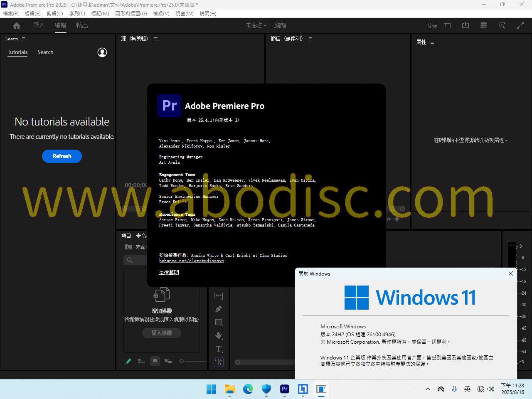Click the 未命名- 已編輯 project title
This screenshot has width=532, height=399.
tap(266, 25)
